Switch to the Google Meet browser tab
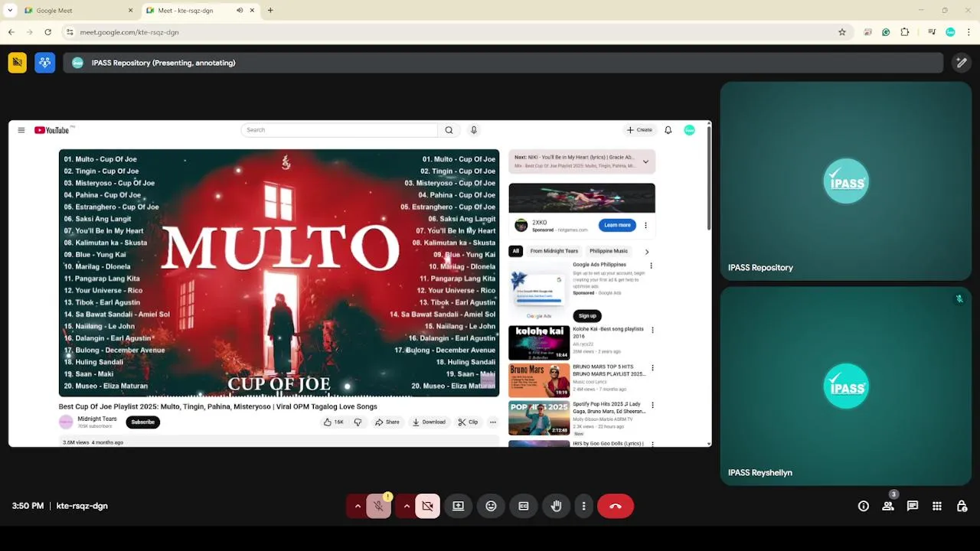The width and height of the screenshot is (980, 551). click(x=77, y=11)
